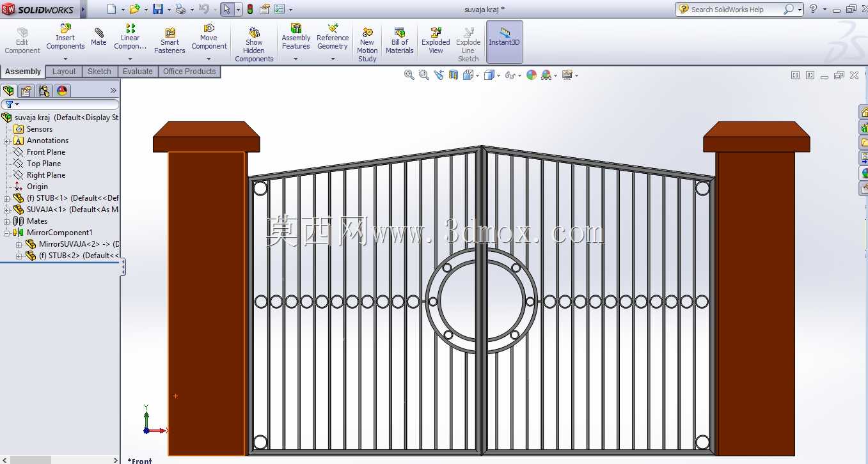Screen dimensions: 868x464
Task: Expand the (f) STUB<1> component node
Action: tap(6, 199)
